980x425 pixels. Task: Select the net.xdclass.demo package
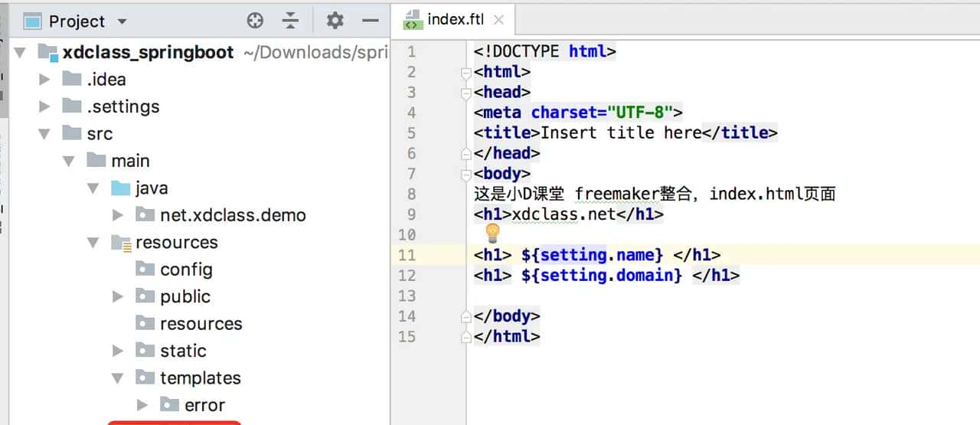tap(233, 215)
